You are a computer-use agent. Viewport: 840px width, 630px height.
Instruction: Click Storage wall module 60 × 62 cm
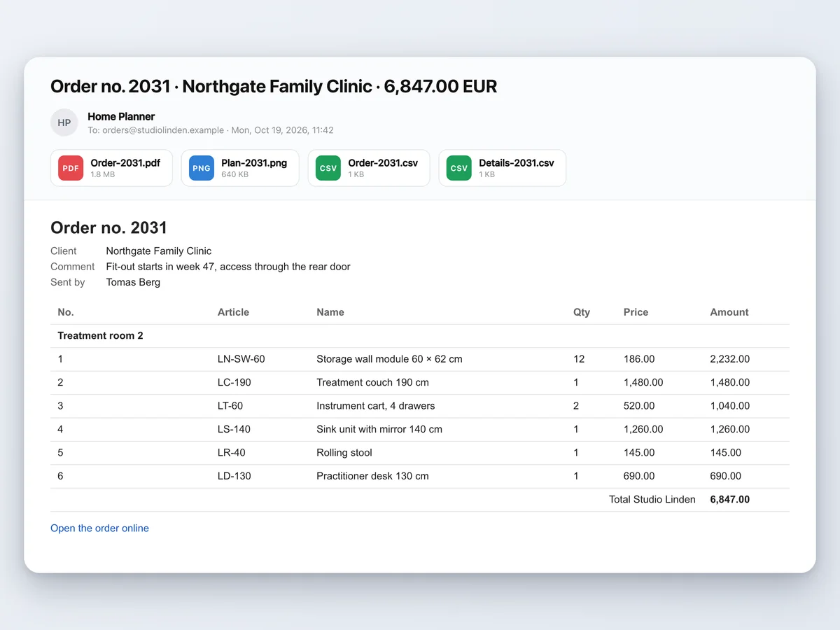coord(389,359)
